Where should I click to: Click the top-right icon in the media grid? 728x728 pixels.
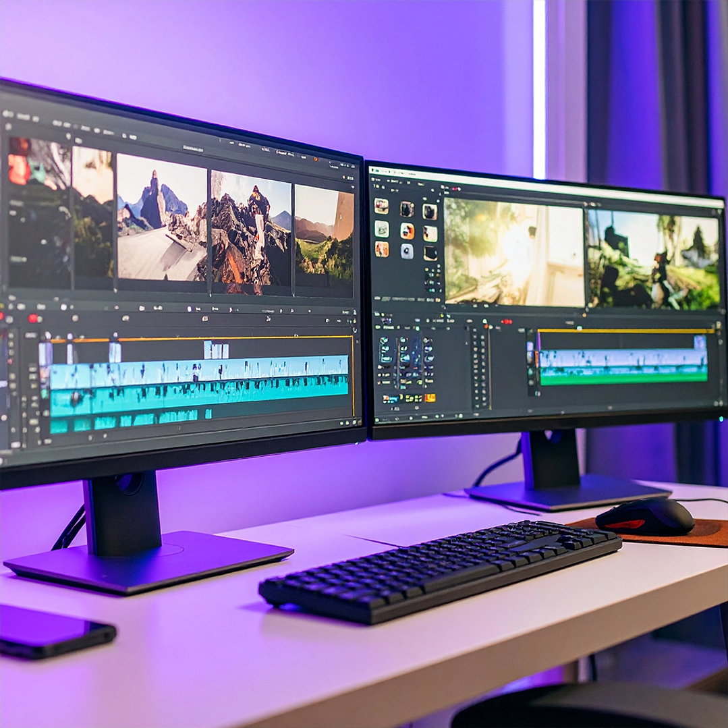click(x=430, y=211)
